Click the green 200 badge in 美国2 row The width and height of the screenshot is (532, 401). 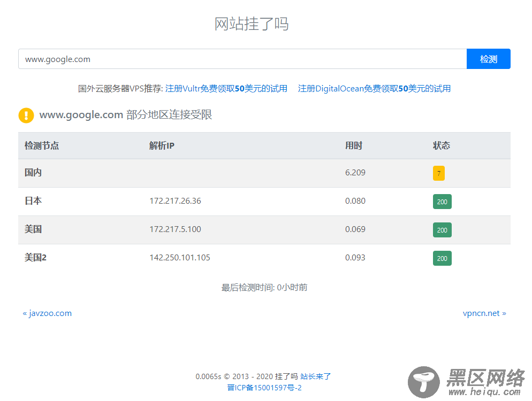click(x=442, y=258)
